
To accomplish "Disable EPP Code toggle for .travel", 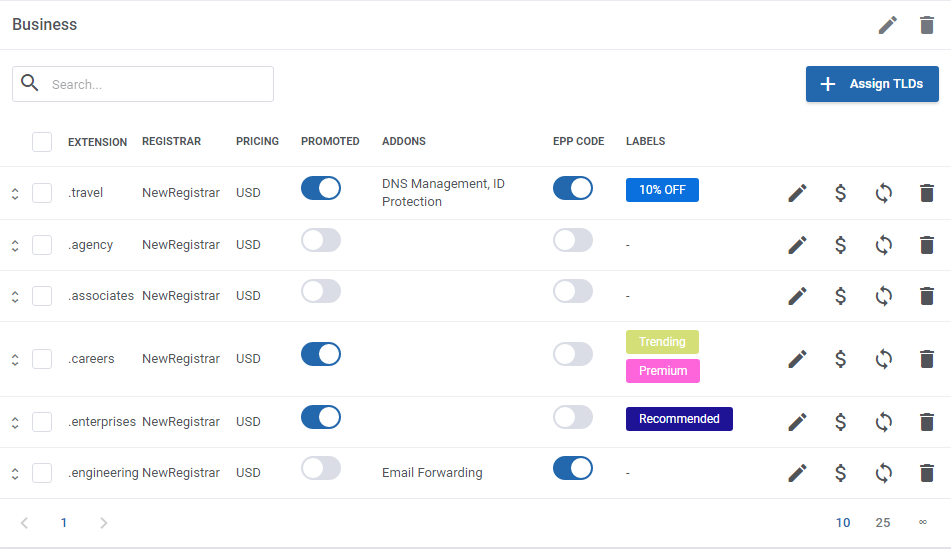I will point(573,188).
